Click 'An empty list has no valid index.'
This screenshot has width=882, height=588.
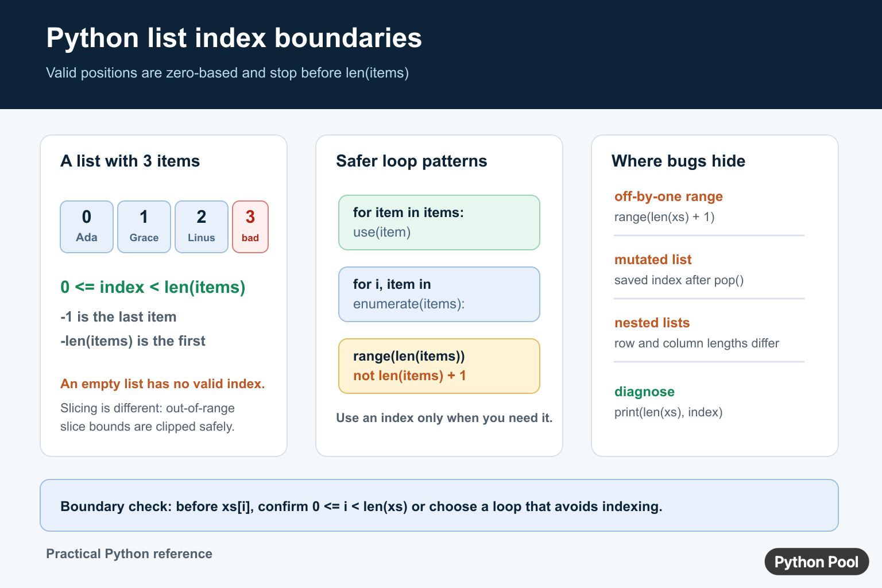click(x=163, y=384)
